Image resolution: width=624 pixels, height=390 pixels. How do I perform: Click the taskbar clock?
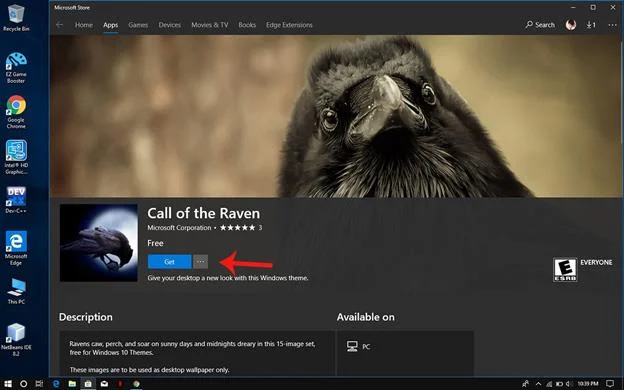pos(588,384)
